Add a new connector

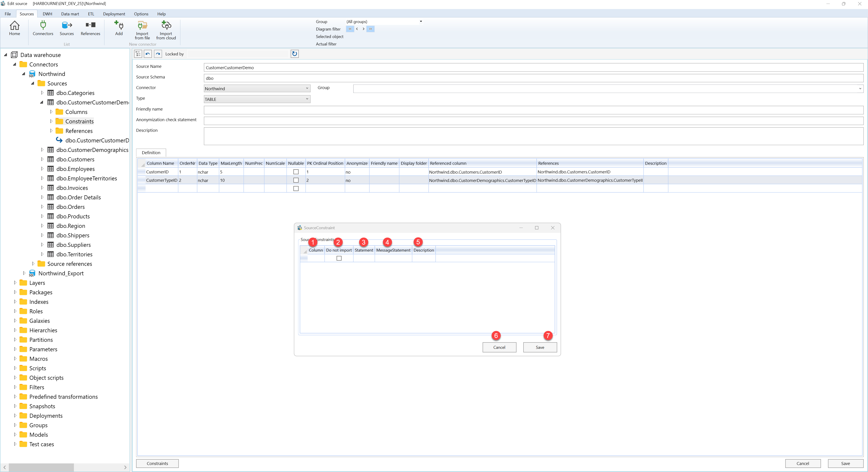(x=119, y=28)
